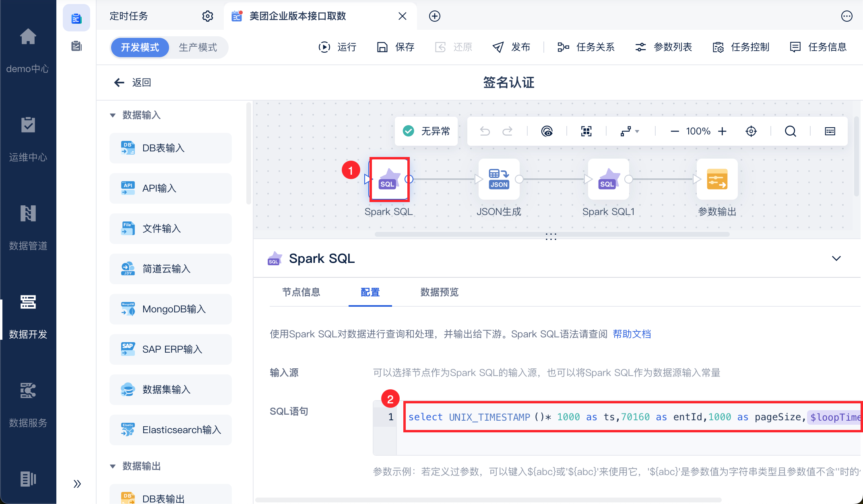This screenshot has width=863, height=504.
Task: Select 开发模式 mode toggle
Action: pos(140,48)
